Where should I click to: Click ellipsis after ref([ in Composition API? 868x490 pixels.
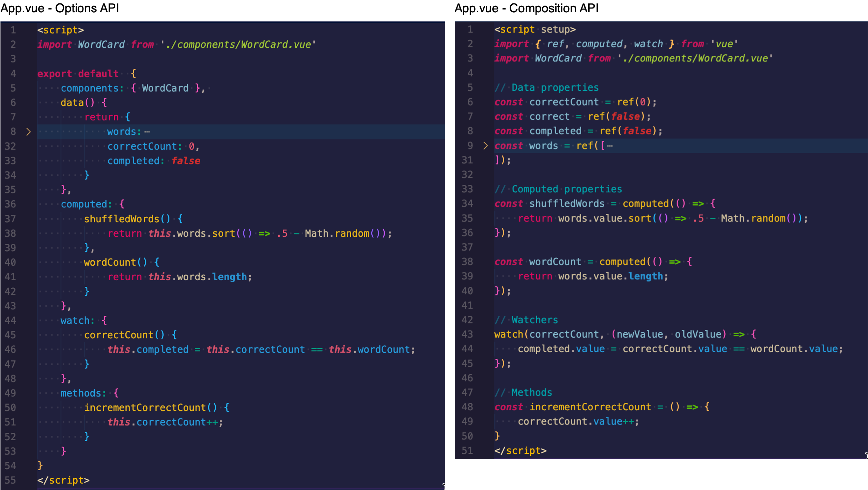click(610, 146)
